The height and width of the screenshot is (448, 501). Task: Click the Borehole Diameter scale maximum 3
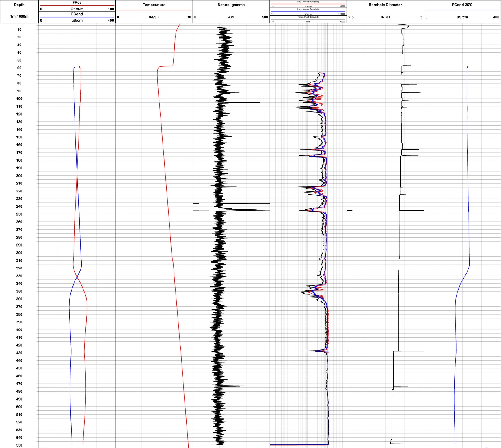(x=421, y=17)
